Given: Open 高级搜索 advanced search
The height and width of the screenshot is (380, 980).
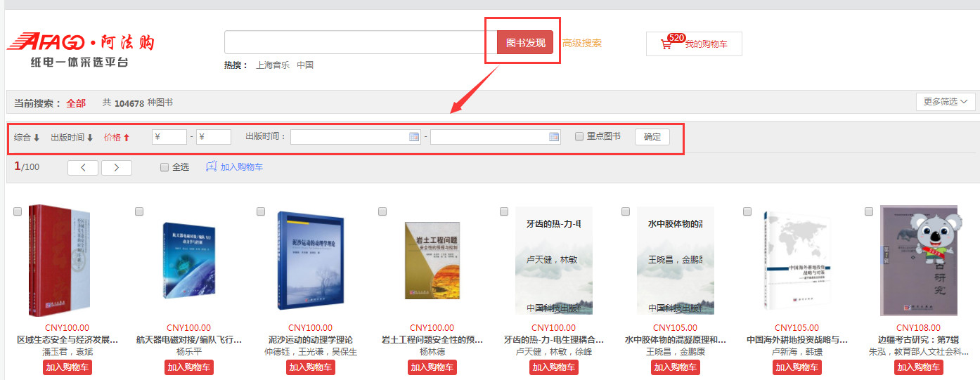Looking at the screenshot, I should click(582, 43).
